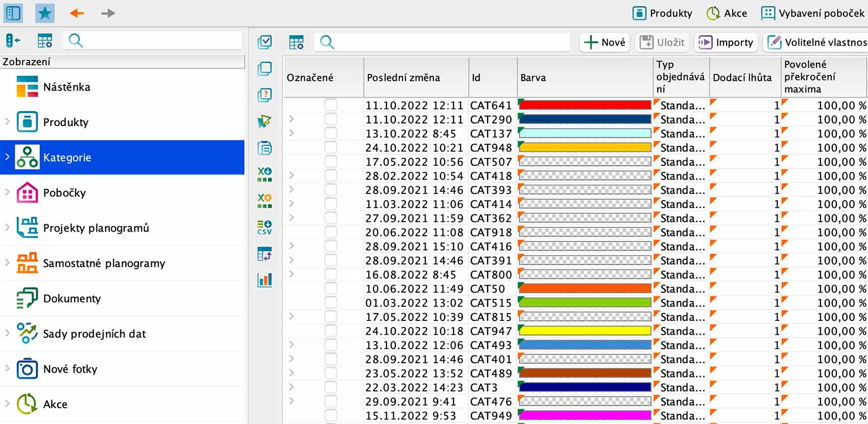Screen dimensions: 868x424
Task: Click the select-all checkmark stack icon
Action: point(264,42)
